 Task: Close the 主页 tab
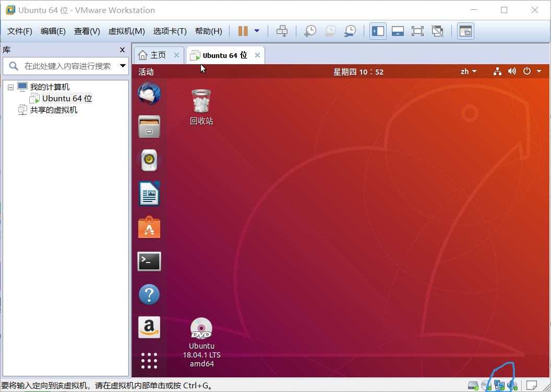point(176,55)
